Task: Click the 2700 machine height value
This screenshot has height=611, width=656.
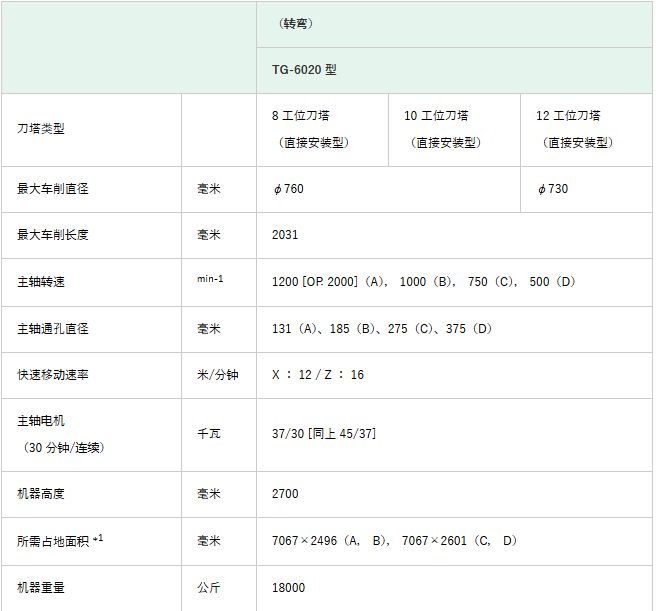Action: point(285,494)
